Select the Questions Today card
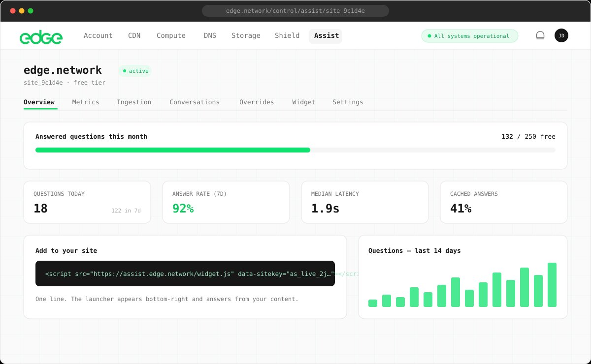The width and height of the screenshot is (591, 364). 87,202
